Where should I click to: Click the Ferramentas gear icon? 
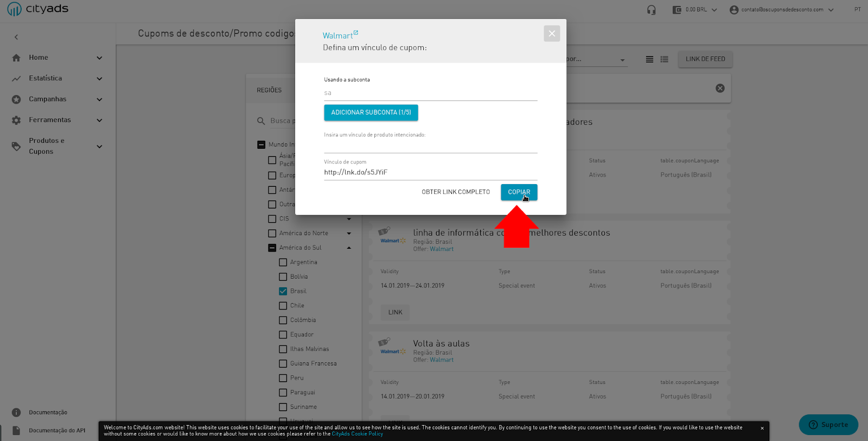point(16,120)
